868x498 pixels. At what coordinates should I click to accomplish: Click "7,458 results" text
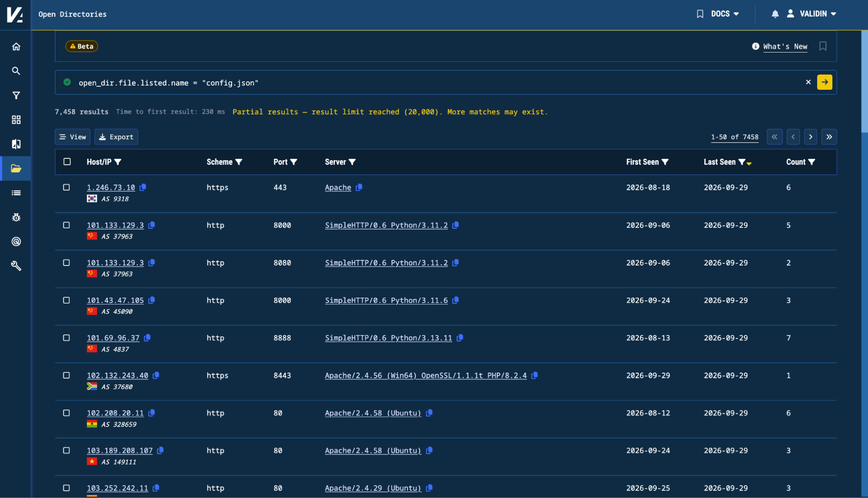pyautogui.click(x=82, y=112)
